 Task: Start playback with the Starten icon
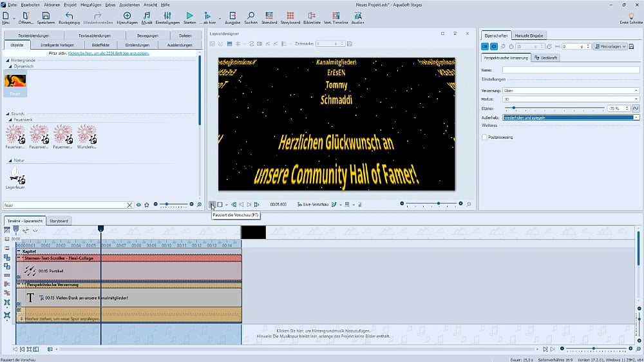coord(189,15)
